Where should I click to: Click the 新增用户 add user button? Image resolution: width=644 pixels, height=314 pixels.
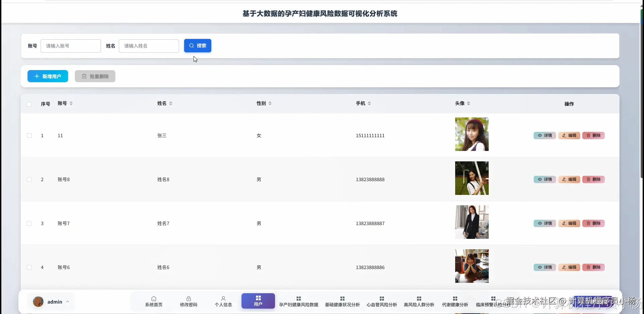pyautogui.click(x=48, y=76)
